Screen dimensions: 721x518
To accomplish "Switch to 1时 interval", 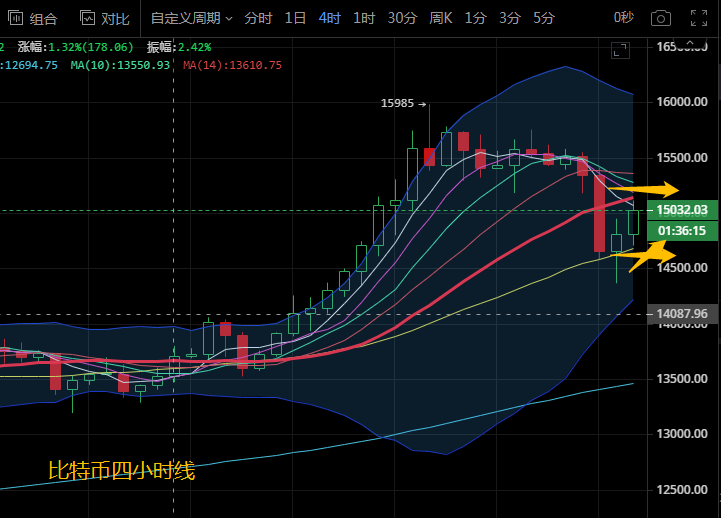I will [x=364, y=18].
